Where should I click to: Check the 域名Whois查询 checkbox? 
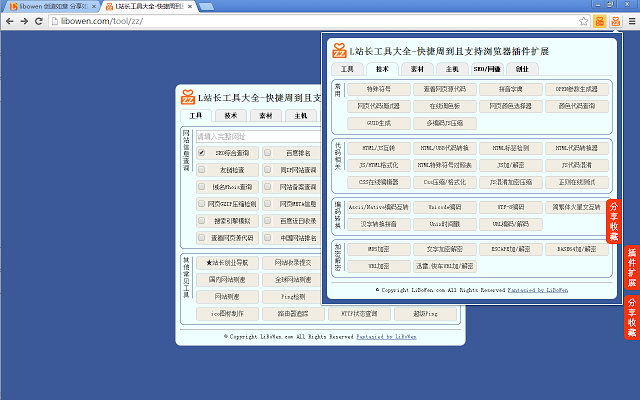pyautogui.click(x=202, y=187)
